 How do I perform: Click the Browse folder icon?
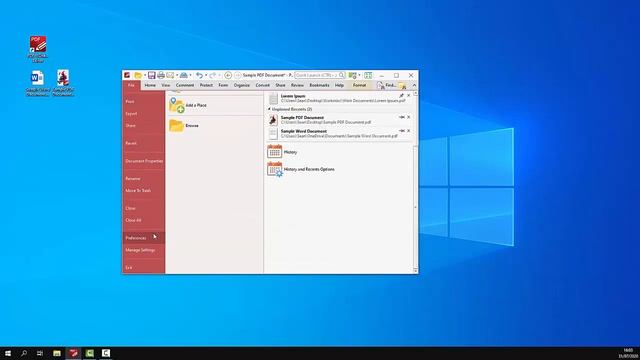177,125
